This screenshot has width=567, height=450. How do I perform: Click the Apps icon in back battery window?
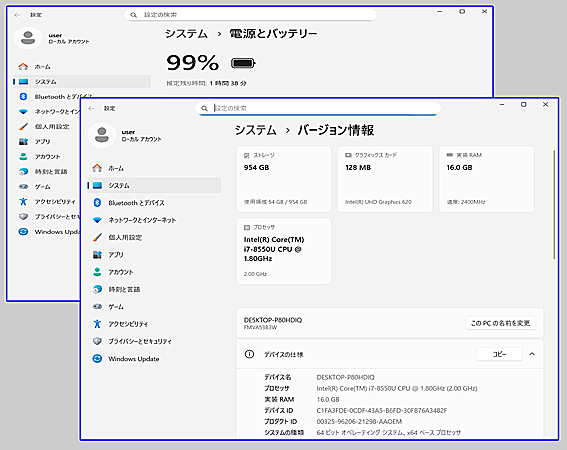[23, 141]
